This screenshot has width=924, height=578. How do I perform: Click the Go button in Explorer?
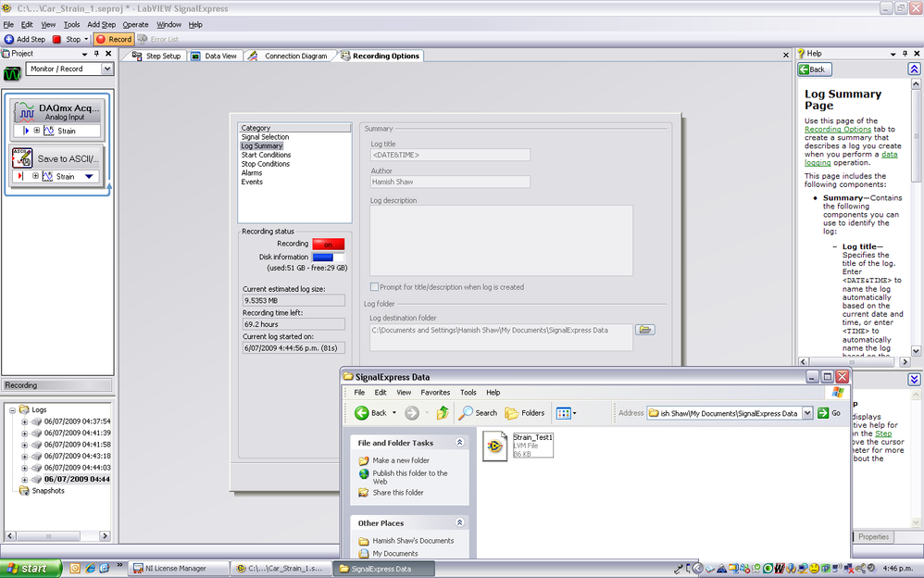pos(830,413)
